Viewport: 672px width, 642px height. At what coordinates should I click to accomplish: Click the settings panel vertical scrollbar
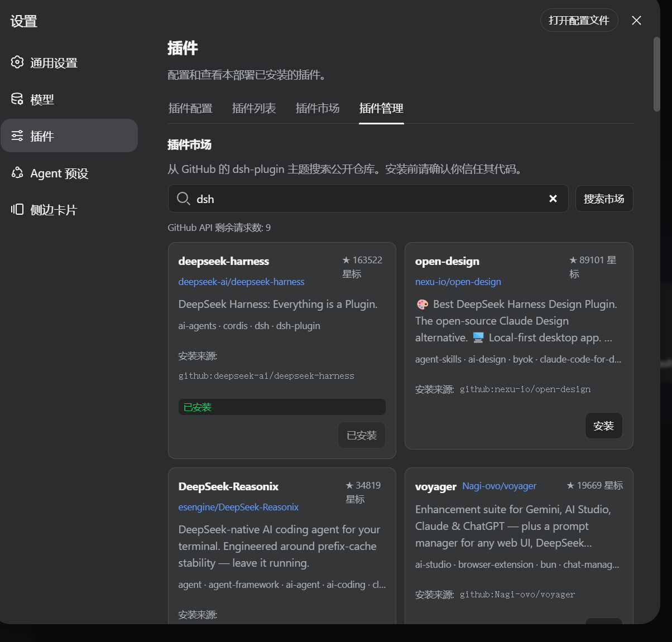(656, 74)
